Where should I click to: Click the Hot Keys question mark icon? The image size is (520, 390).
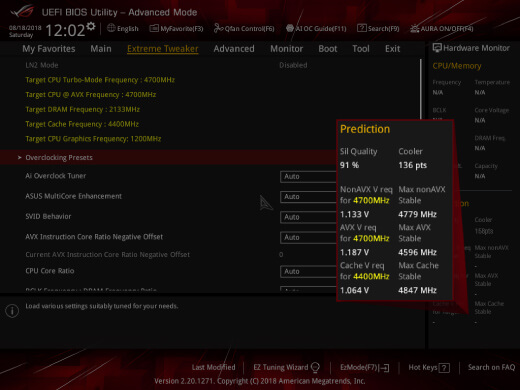pyautogui.click(x=444, y=368)
